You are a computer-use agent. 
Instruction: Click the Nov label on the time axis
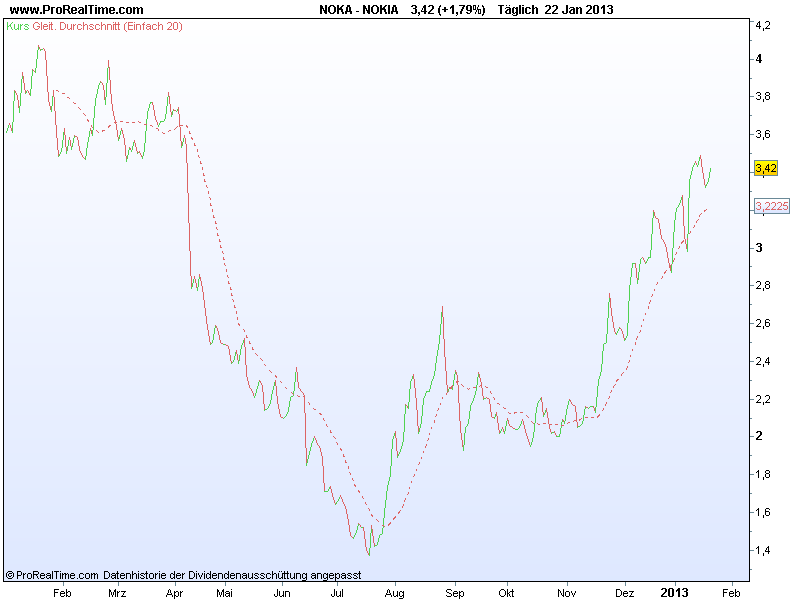[566, 593]
